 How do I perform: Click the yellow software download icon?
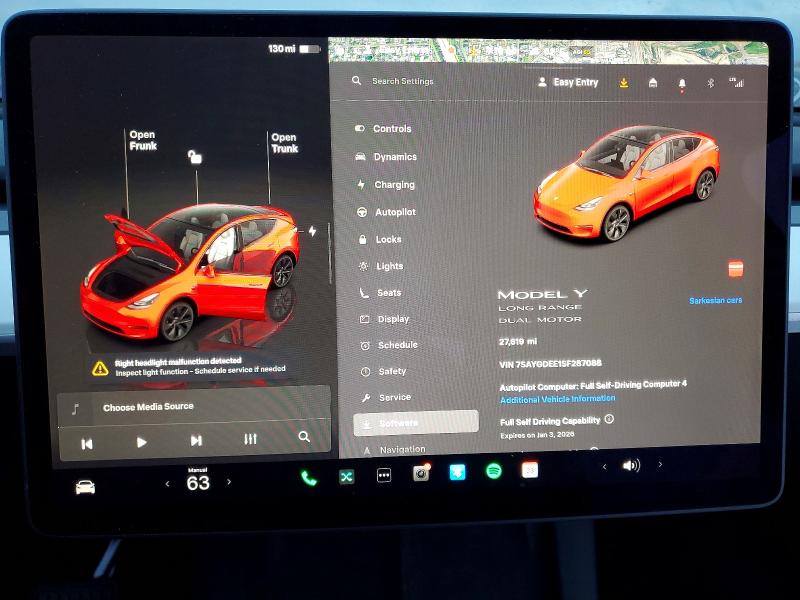coord(623,83)
